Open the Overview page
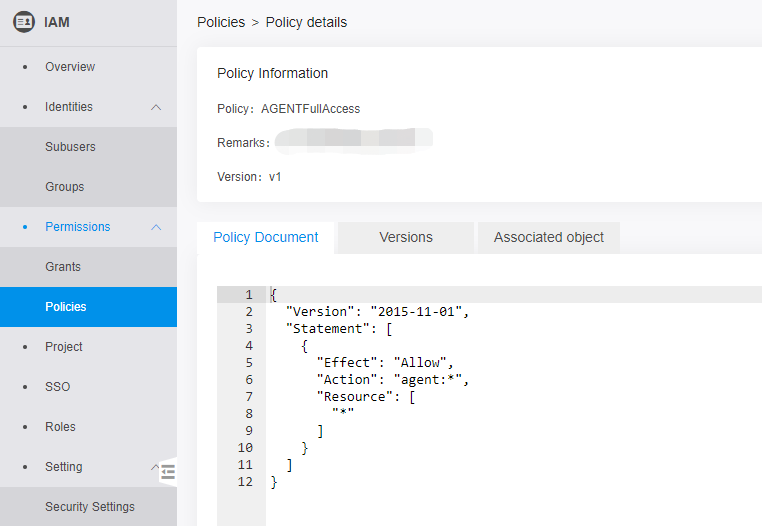 coord(70,67)
